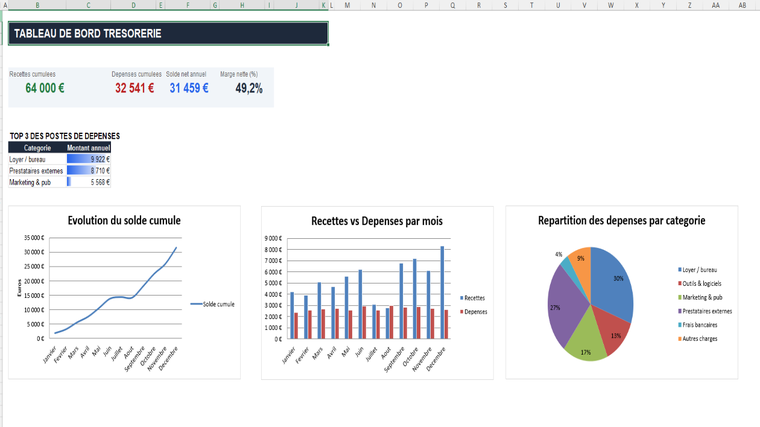Select the Depenses cumulees value 32 541 €
760x427 pixels.
(x=134, y=88)
